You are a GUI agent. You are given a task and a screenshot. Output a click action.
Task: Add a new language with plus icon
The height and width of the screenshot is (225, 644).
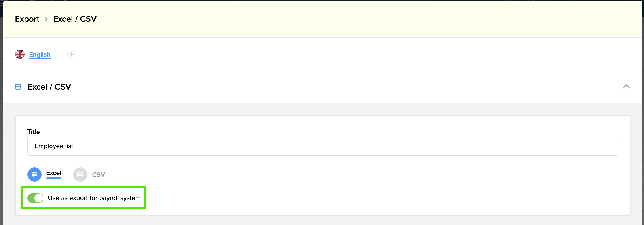(x=72, y=54)
